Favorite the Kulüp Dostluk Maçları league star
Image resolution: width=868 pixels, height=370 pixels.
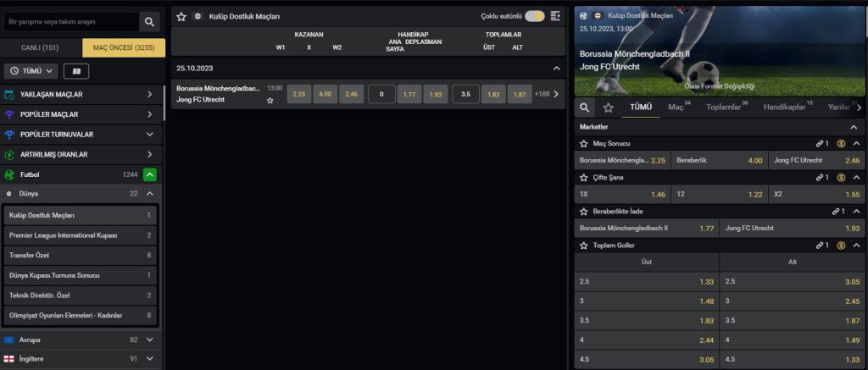pos(181,16)
